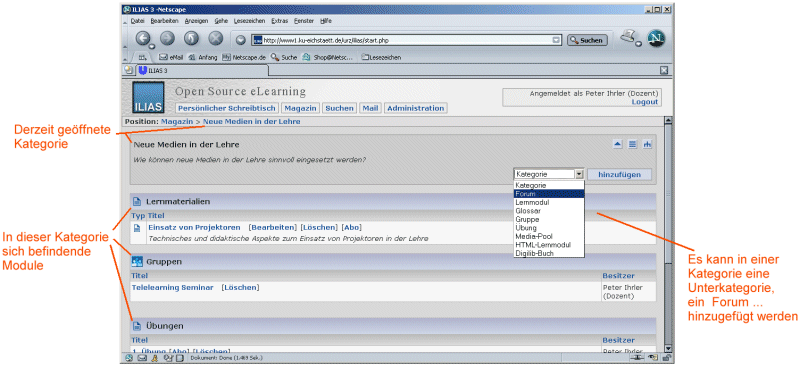Click the new tab button beside ILIAS 3 tab
The height and width of the screenshot is (367, 800).
click(x=129, y=70)
